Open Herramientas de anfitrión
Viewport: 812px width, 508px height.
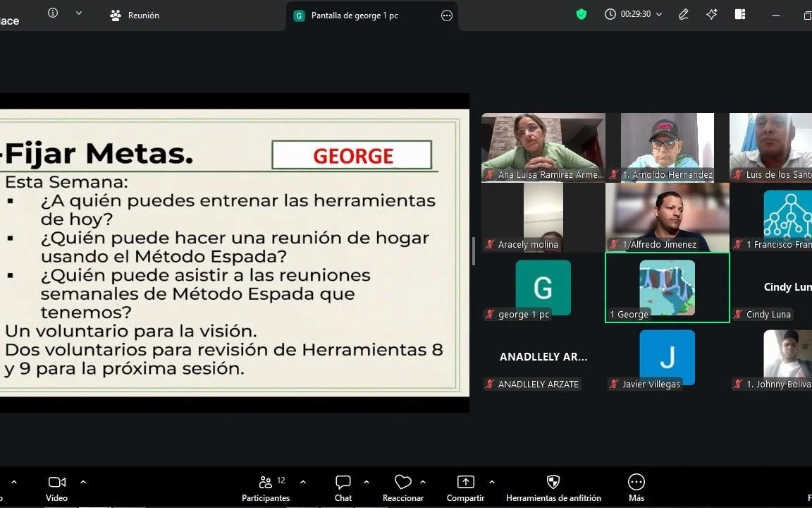(553, 489)
